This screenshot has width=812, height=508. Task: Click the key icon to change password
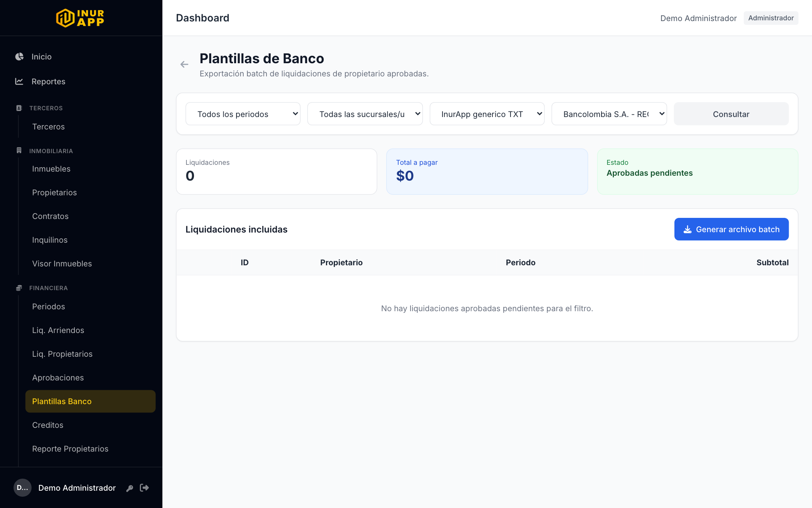click(x=130, y=488)
